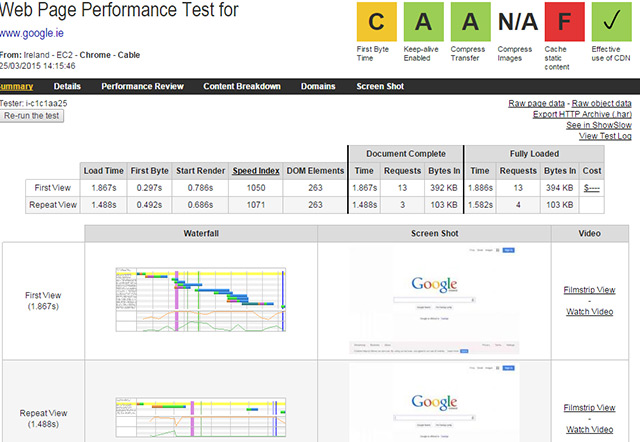The height and width of the screenshot is (442, 640).
Task: Click the speed index 1071 value
Action: point(256,205)
